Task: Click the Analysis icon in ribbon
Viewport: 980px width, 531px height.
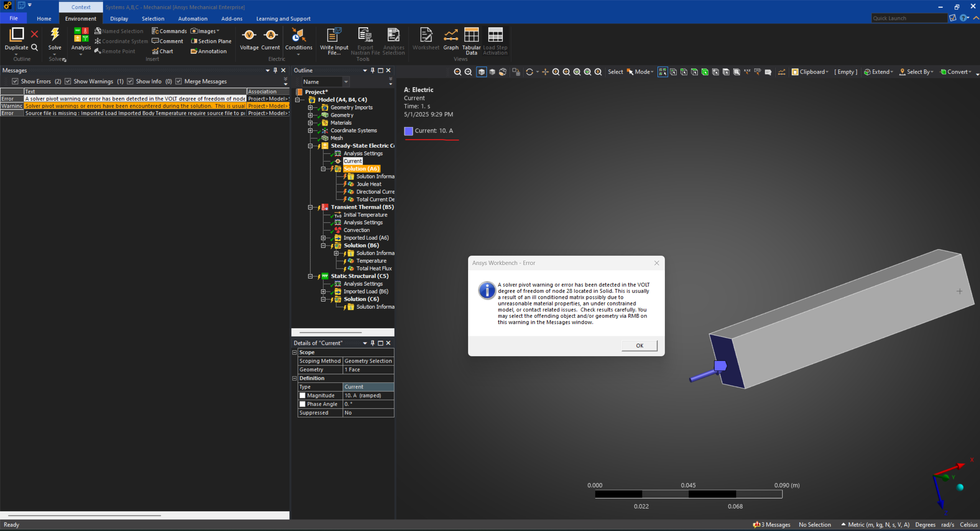Action: click(x=81, y=35)
